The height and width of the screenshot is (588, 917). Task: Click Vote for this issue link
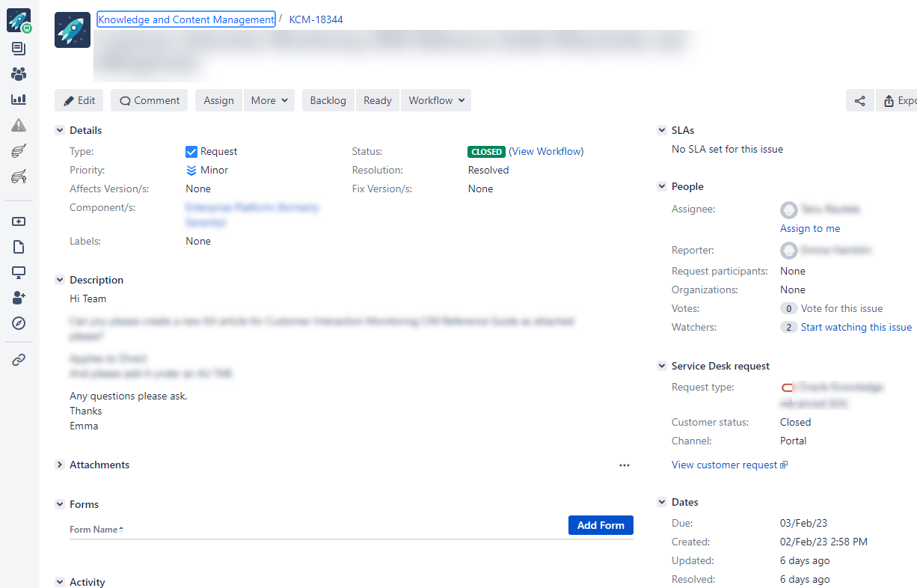pyautogui.click(x=842, y=308)
